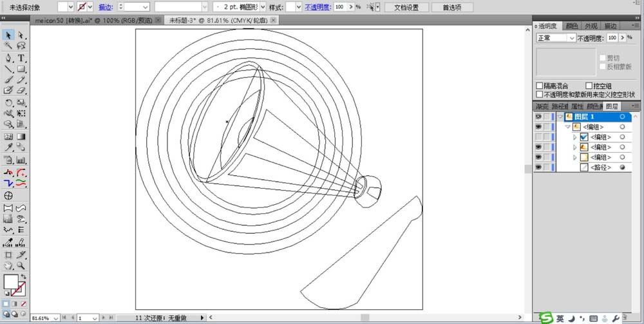The height and width of the screenshot is (324, 644).
Task: Switch to the 属性 panel tab
Action: point(577,106)
